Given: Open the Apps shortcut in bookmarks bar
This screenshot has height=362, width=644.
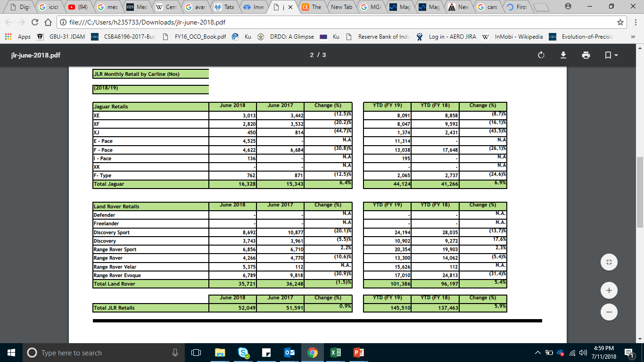Looking at the screenshot, I should [18, 37].
